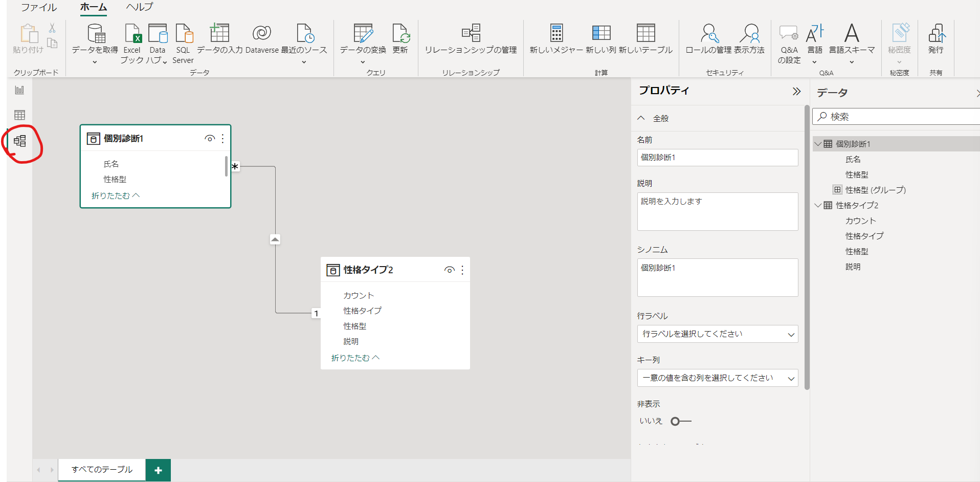Toggle visibility eye on 性格タイプ2 table card

click(x=450, y=270)
